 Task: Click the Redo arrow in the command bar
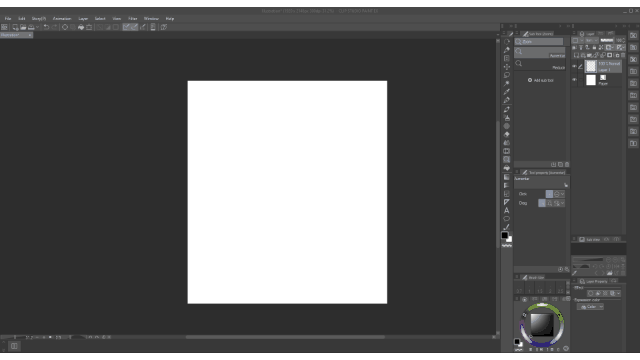click(54, 27)
